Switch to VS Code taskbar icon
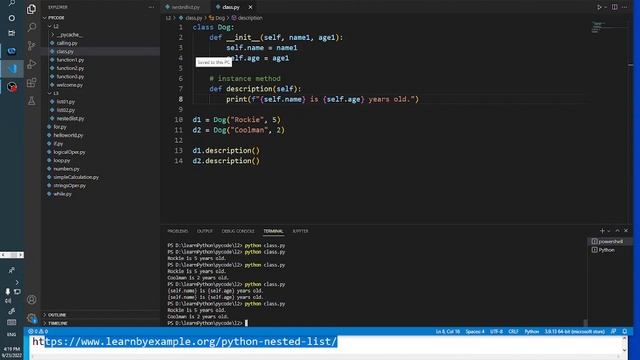This screenshot has width=640, height=360. pos(11,69)
